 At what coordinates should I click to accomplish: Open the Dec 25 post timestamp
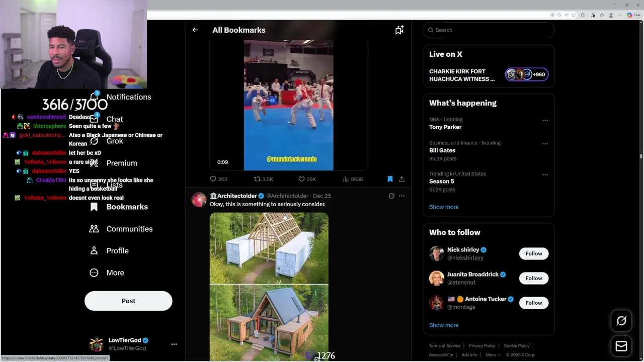322,196
